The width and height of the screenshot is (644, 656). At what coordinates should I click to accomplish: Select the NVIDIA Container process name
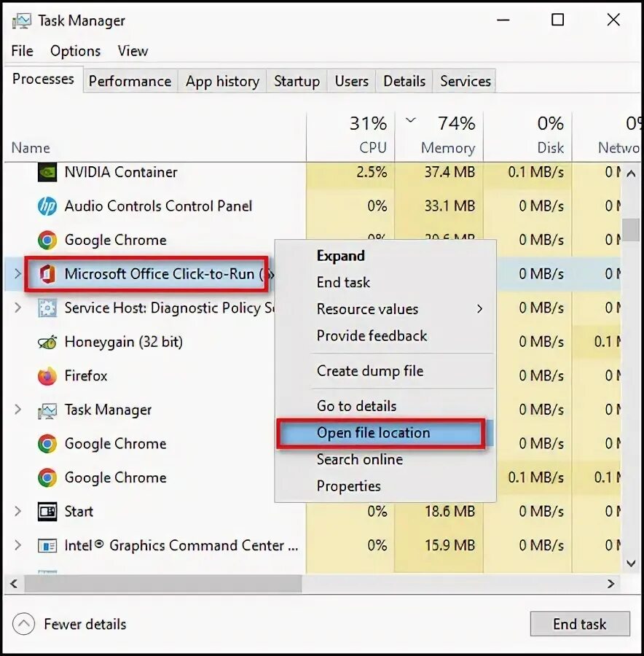coord(121,172)
